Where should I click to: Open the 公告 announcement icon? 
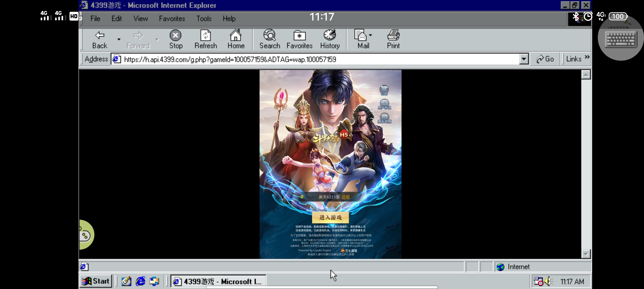pos(384,90)
